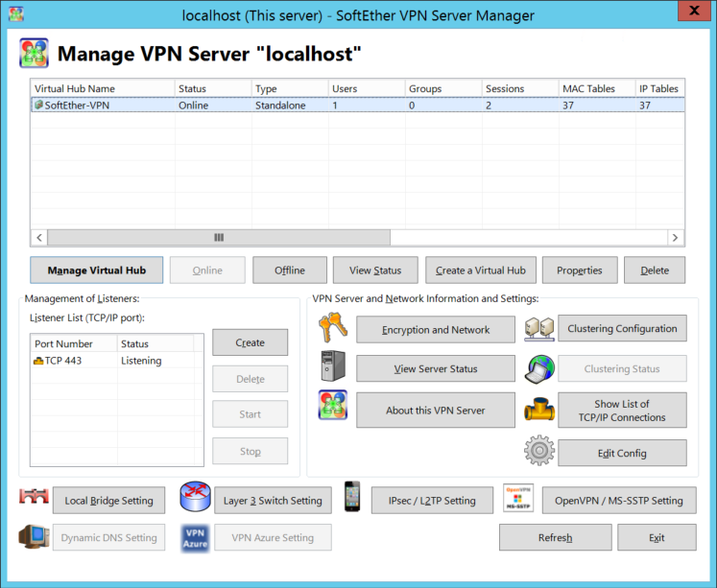The image size is (717, 588).
Task: Click Create a Virtual Hub
Action: click(481, 270)
